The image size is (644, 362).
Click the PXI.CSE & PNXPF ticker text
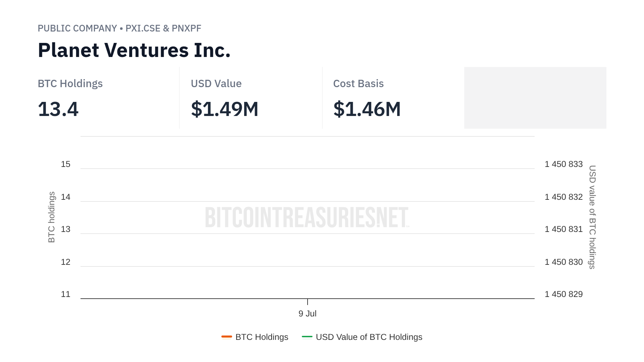pyautogui.click(x=163, y=28)
